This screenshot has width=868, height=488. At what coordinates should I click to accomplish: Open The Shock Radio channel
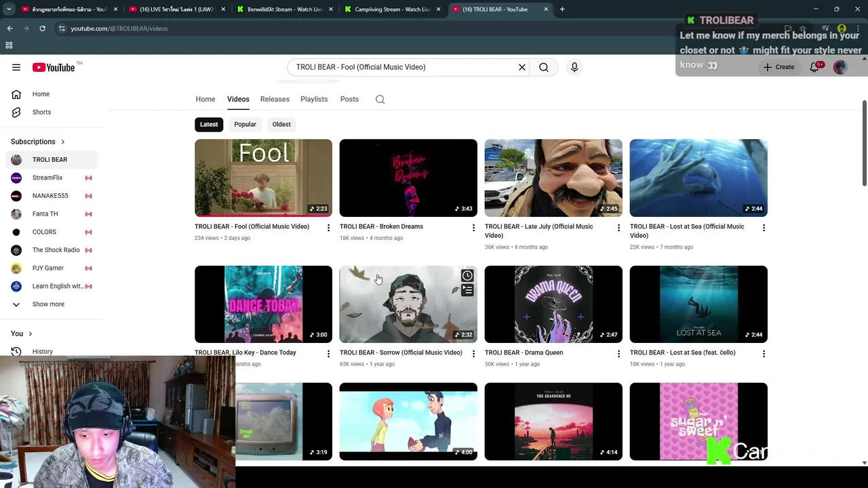point(52,250)
